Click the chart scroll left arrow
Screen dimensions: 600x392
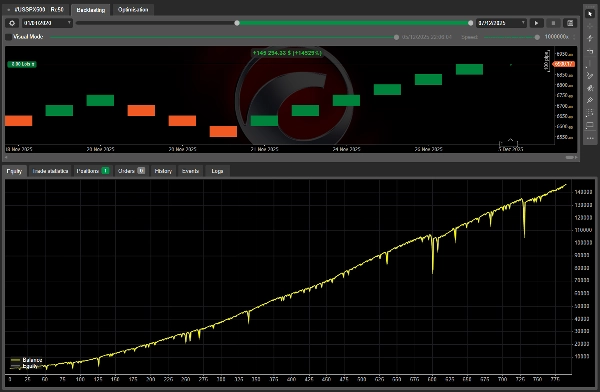tap(6, 157)
